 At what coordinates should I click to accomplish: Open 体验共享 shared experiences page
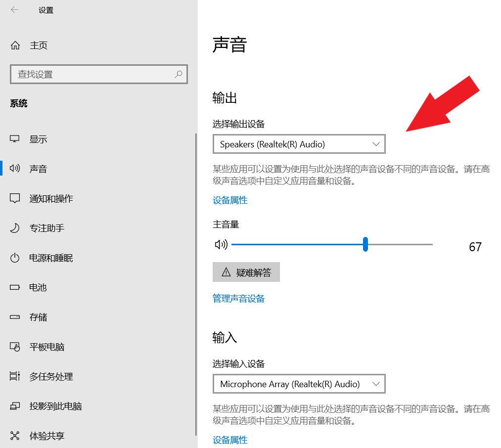coord(47,436)
